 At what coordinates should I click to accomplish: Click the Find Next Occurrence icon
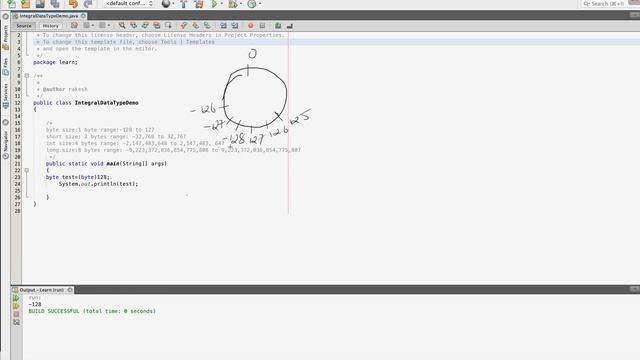(x=145, y=26)
